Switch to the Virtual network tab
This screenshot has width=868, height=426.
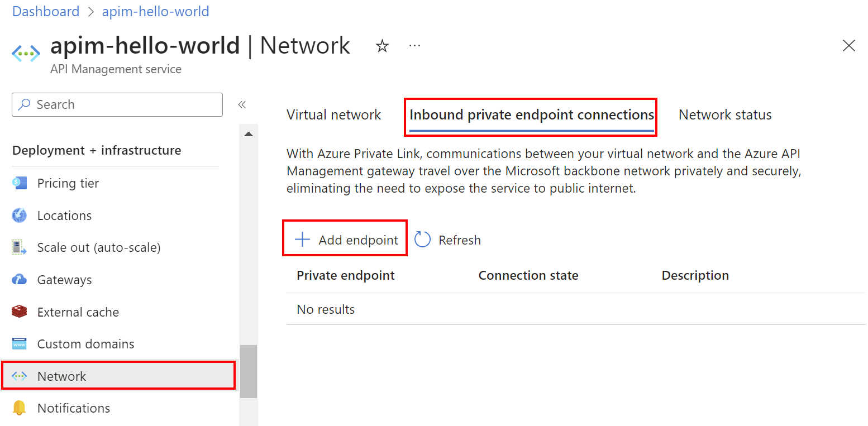333,114
